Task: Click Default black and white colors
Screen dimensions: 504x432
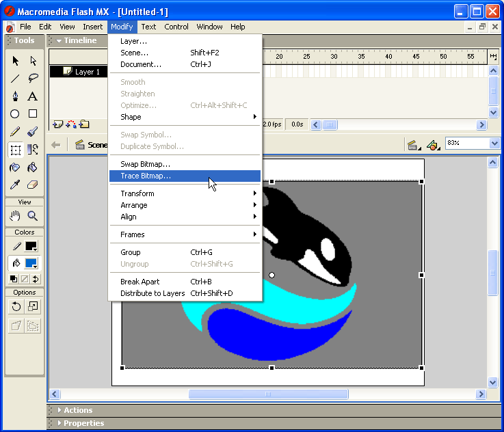Action: pos(14,279)
